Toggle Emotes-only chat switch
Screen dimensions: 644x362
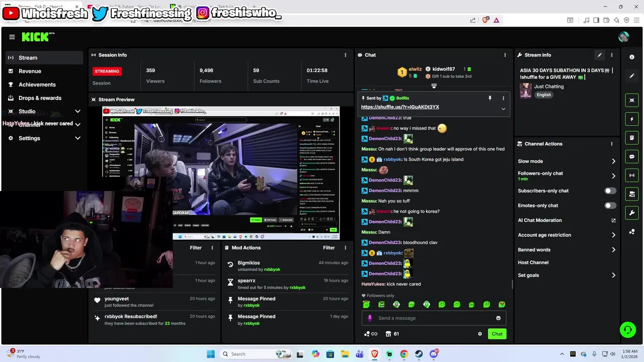[x=610, y=206]
